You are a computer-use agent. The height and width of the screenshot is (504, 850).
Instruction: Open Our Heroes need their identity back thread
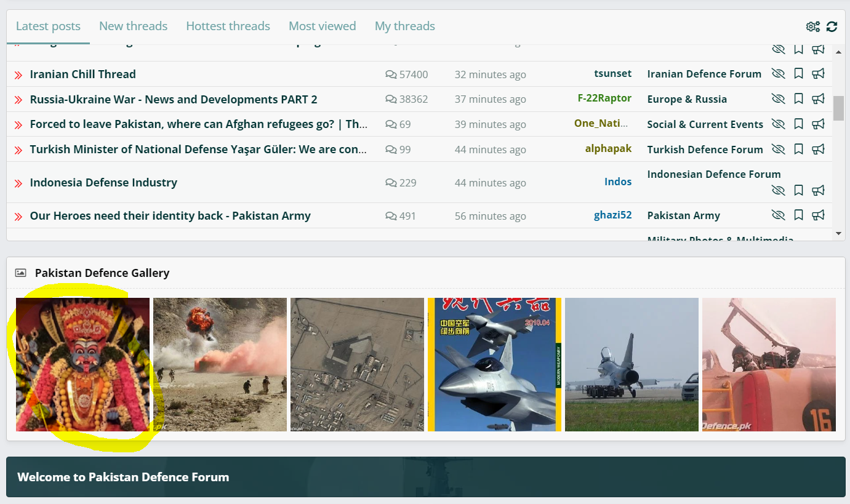[x=170, y=215]
